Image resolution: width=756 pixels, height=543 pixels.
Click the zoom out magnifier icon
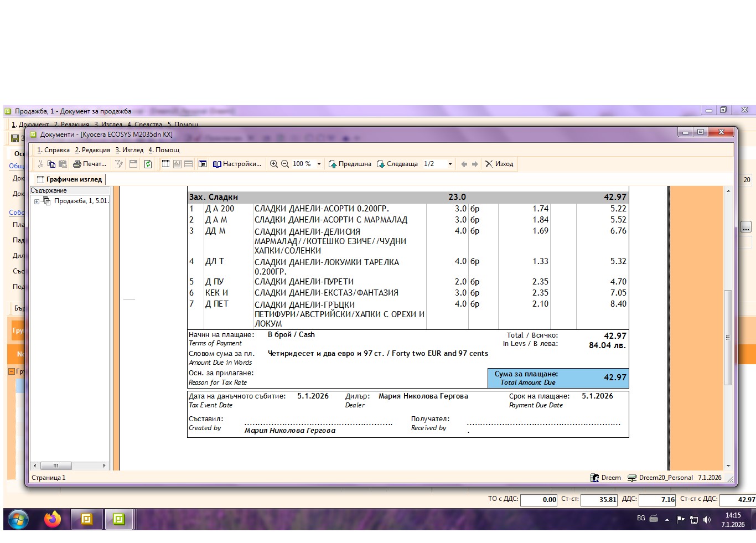[x=285, y=164]
